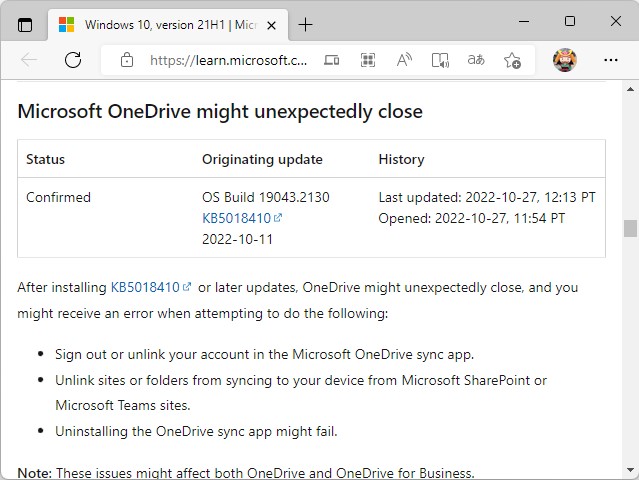
Task: Click the back navigation arrow
Action: pos(29,60)
